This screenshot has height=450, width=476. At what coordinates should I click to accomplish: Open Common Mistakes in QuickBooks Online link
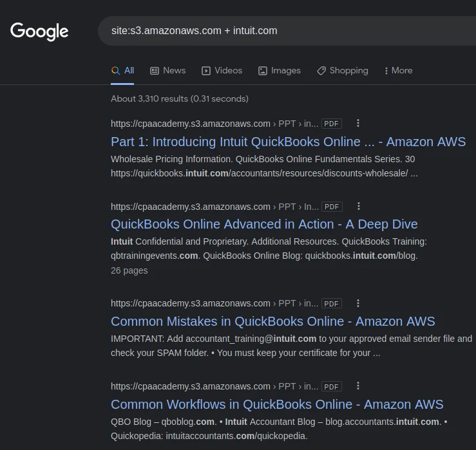pos(272,321)
